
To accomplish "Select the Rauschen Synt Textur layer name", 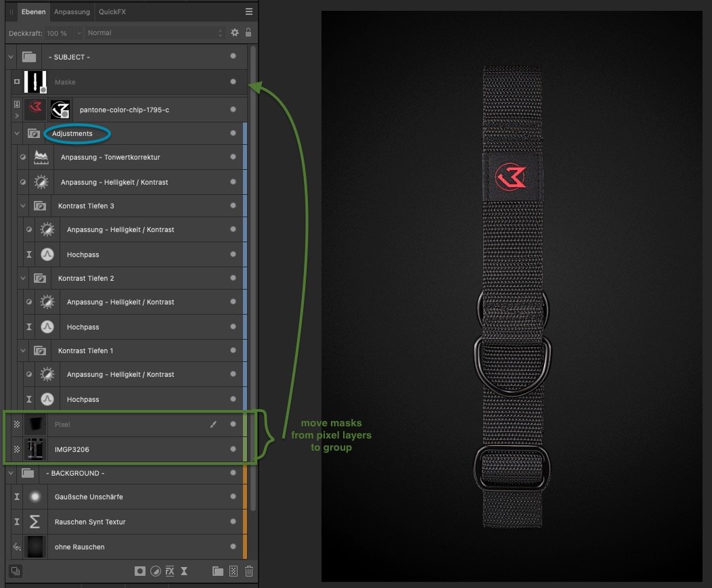I will 90,522.
